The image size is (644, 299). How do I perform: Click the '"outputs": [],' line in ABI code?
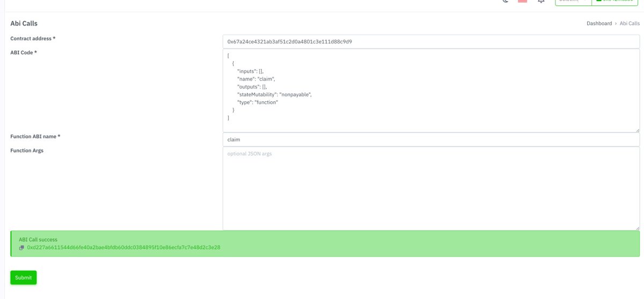pyautogui.click(x=252, y=86)
